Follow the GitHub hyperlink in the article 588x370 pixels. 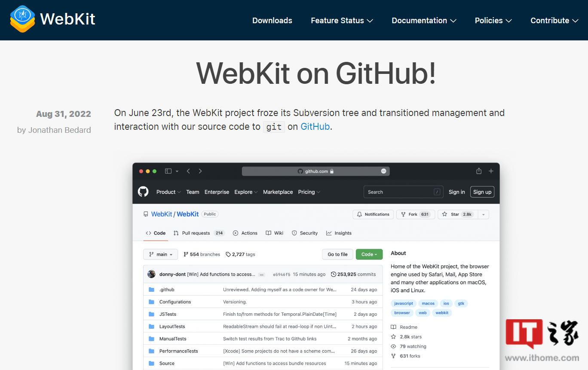point(315,126)
